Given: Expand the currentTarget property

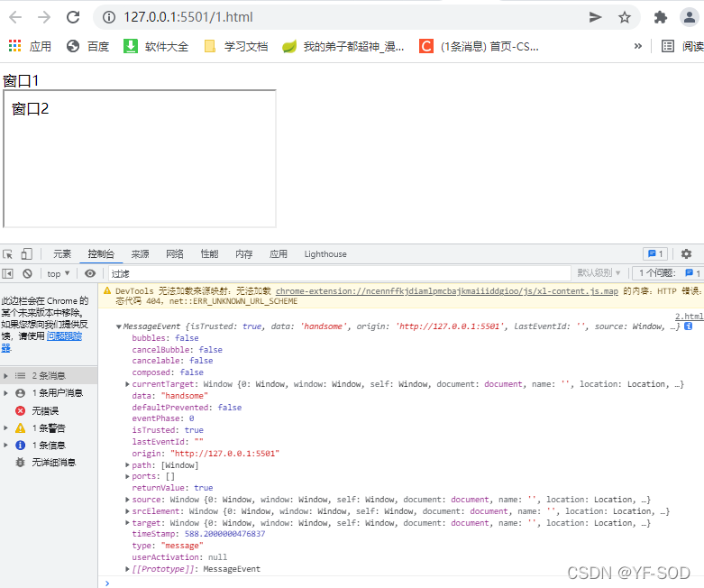Looking at the screenshot, I should click(127, 384).
